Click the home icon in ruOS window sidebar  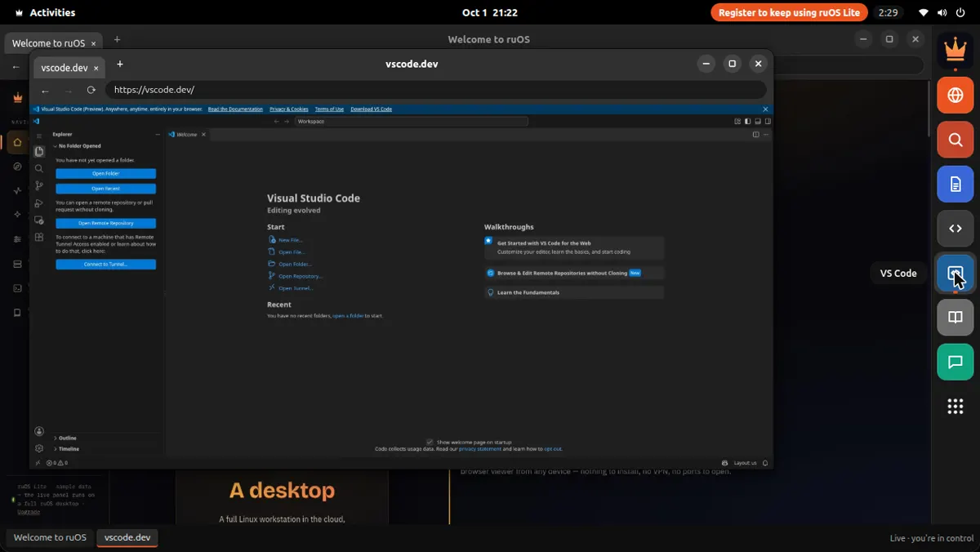17,142
